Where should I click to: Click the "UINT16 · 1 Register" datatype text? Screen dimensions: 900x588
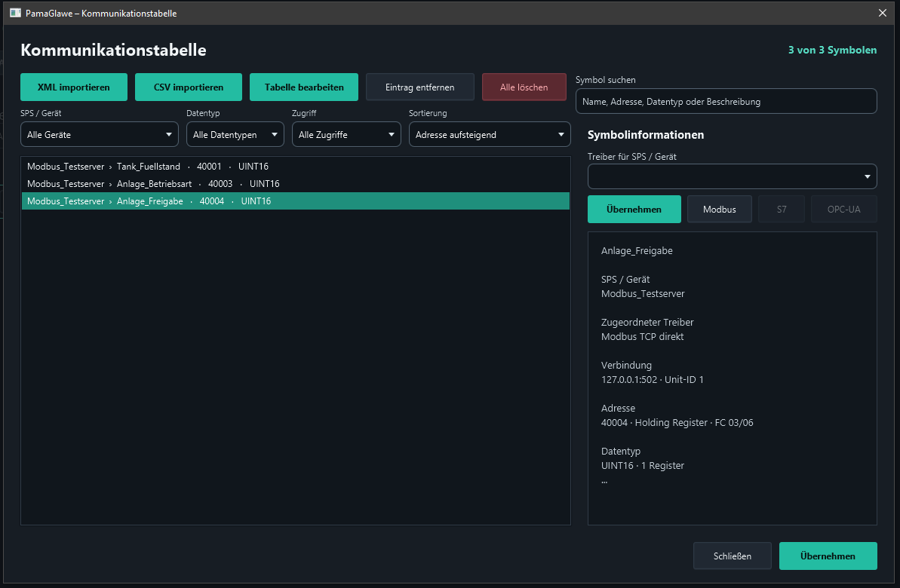pos(642,466)
